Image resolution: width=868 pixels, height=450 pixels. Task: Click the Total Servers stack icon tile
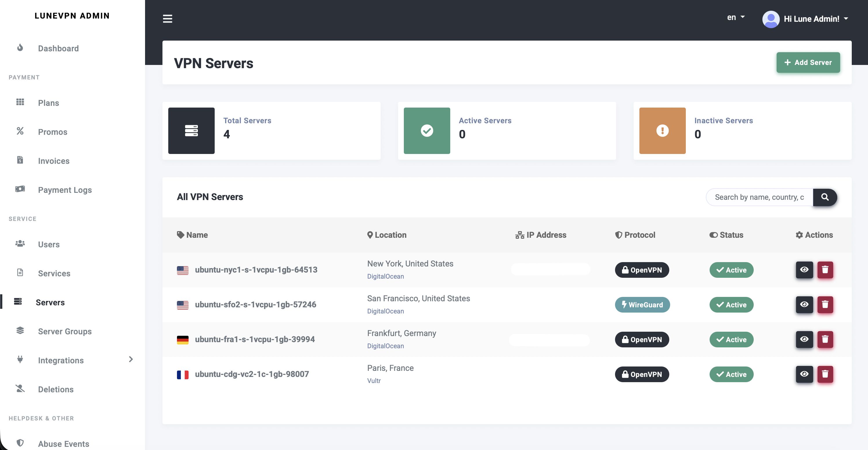[x=191, y=131]
